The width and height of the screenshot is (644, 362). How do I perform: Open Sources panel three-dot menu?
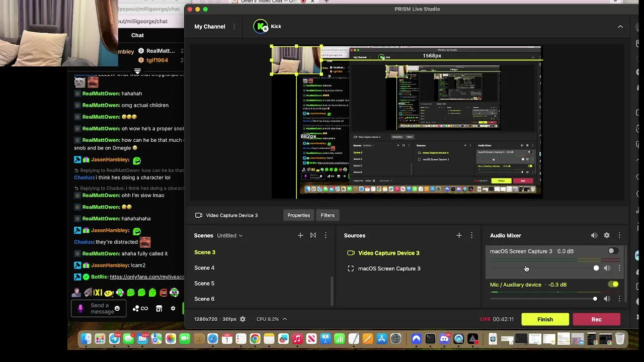471,235
